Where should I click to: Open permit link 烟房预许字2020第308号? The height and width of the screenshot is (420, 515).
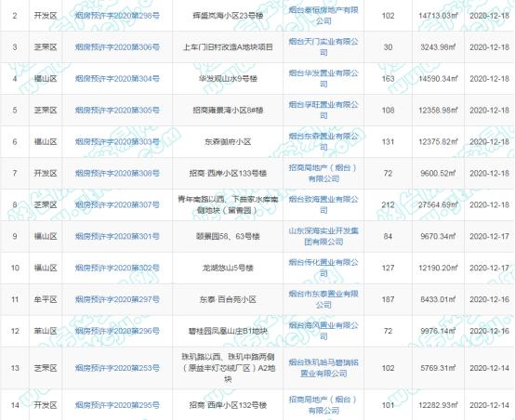117,174
